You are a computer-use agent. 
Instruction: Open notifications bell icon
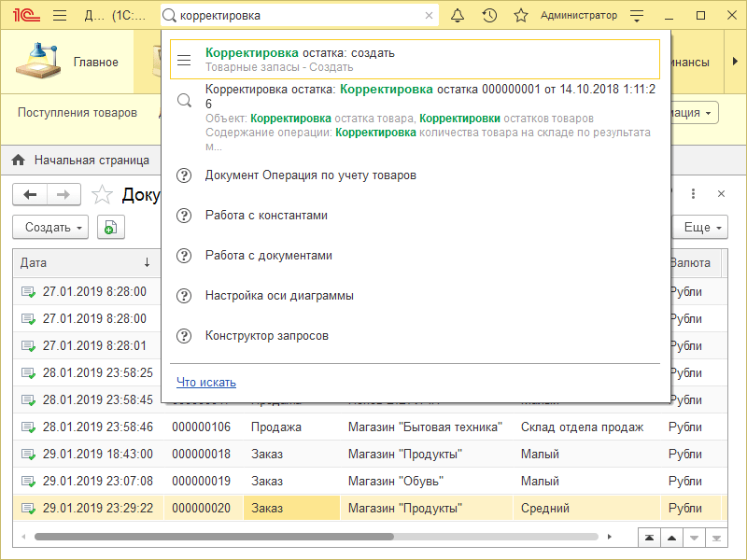458,16
